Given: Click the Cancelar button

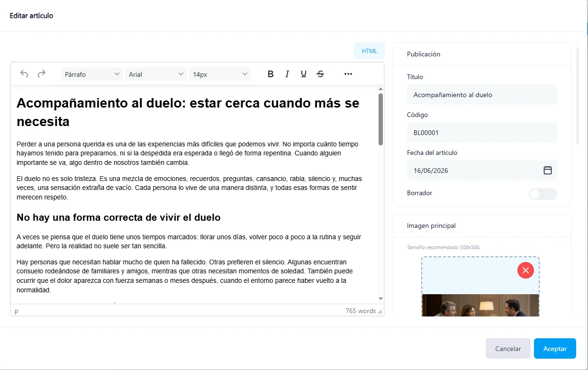Looking at the screenshot, I should [x=508, y=349].
